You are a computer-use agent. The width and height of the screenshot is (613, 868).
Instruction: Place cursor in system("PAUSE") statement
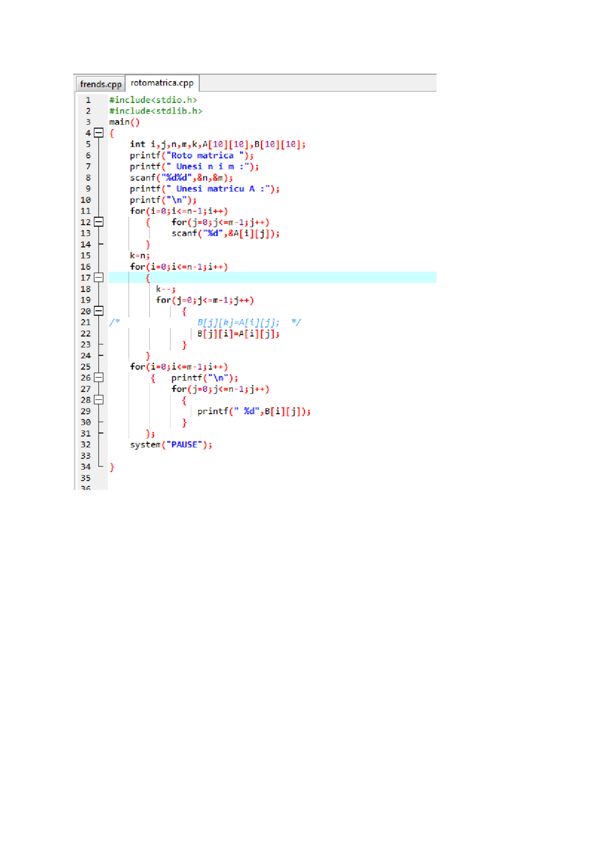170,445
